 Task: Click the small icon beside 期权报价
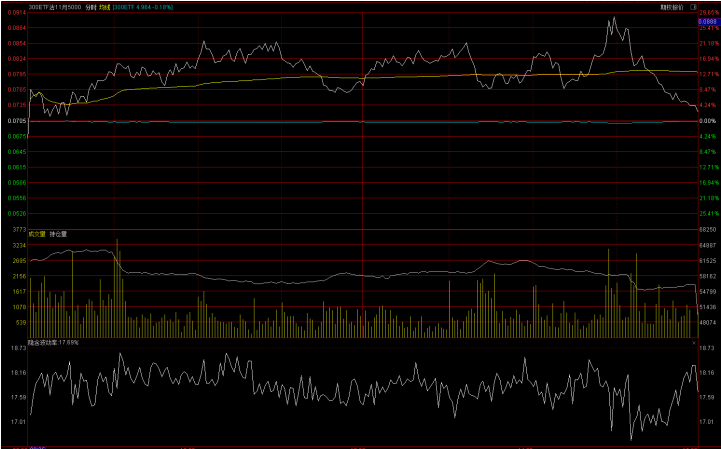692,6
